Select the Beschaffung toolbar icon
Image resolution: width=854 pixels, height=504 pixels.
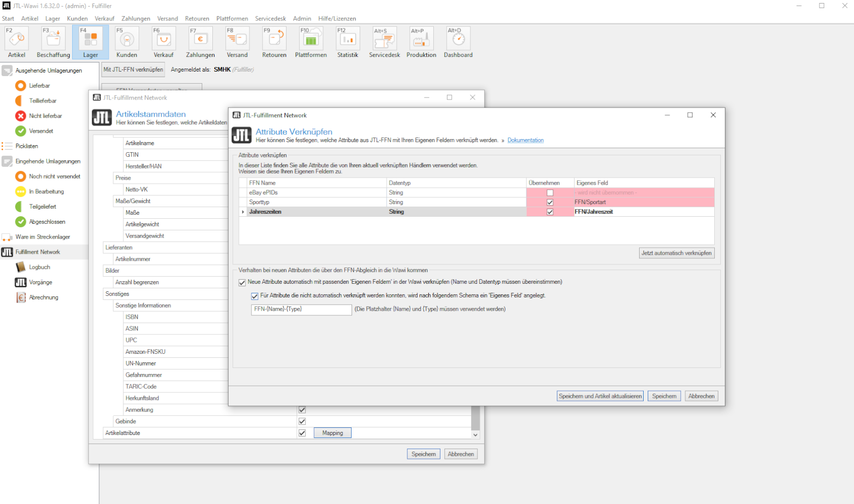(x=53, y=42)
